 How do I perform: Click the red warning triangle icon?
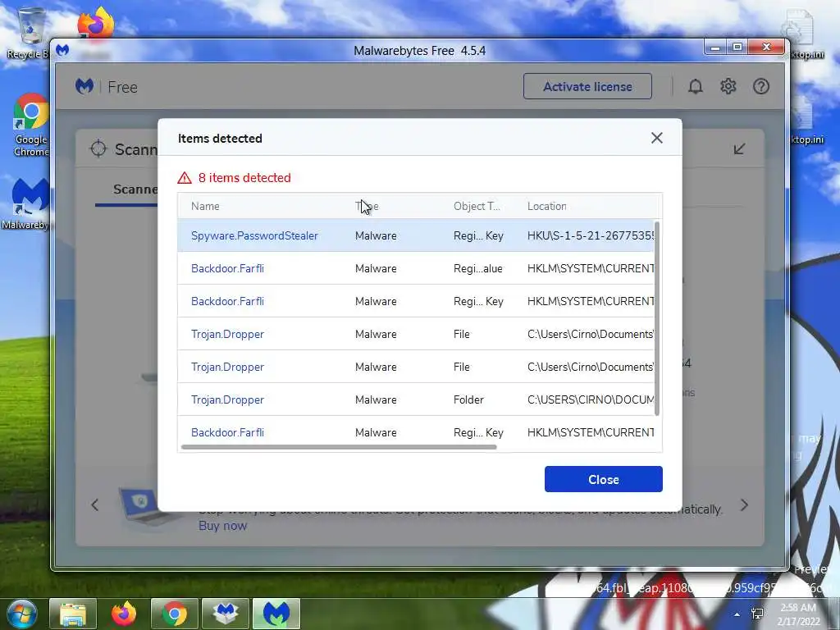[x=185, y=178]
